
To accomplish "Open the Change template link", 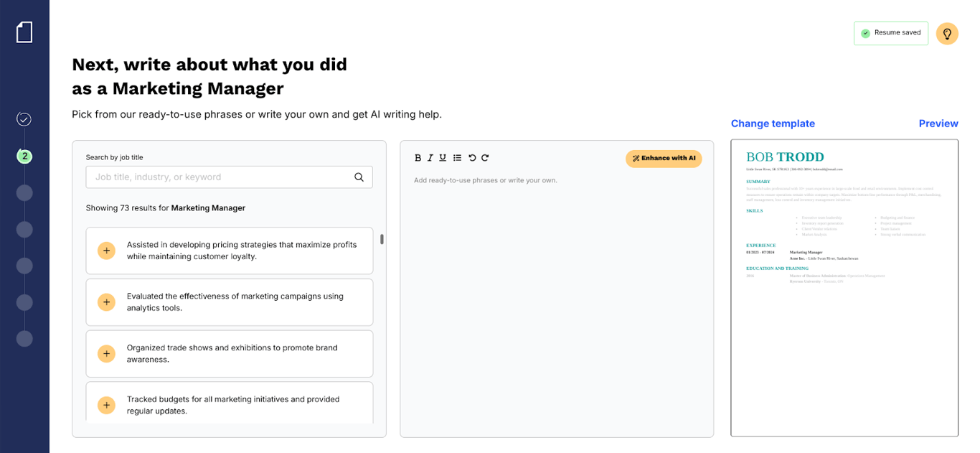I will (x=773, y=123).
